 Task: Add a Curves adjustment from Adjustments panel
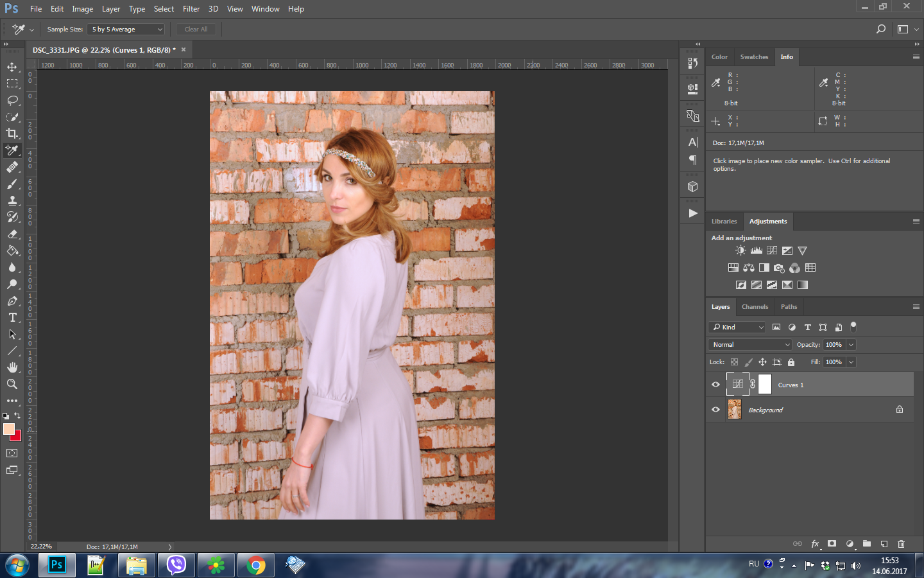click(x=772, y=250)
